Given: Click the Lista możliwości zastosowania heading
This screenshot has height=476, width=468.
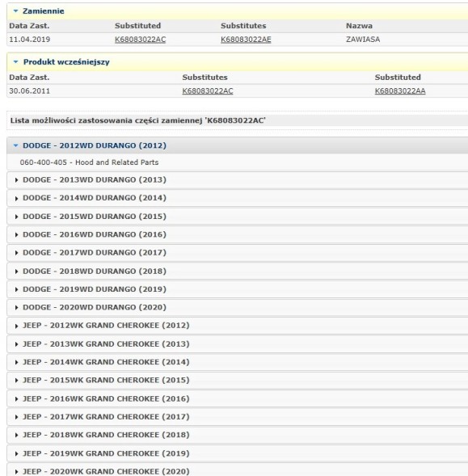Looking at the screenshot, I should tap(138, 120).
